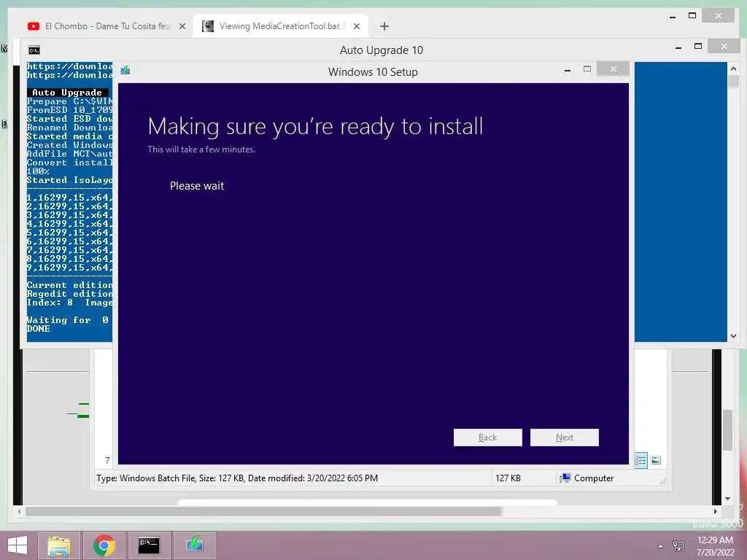The width and height of the screenshot is (747, 560).
Task: Click 'This will take a few minutes' text
Action: click(201, 149)
